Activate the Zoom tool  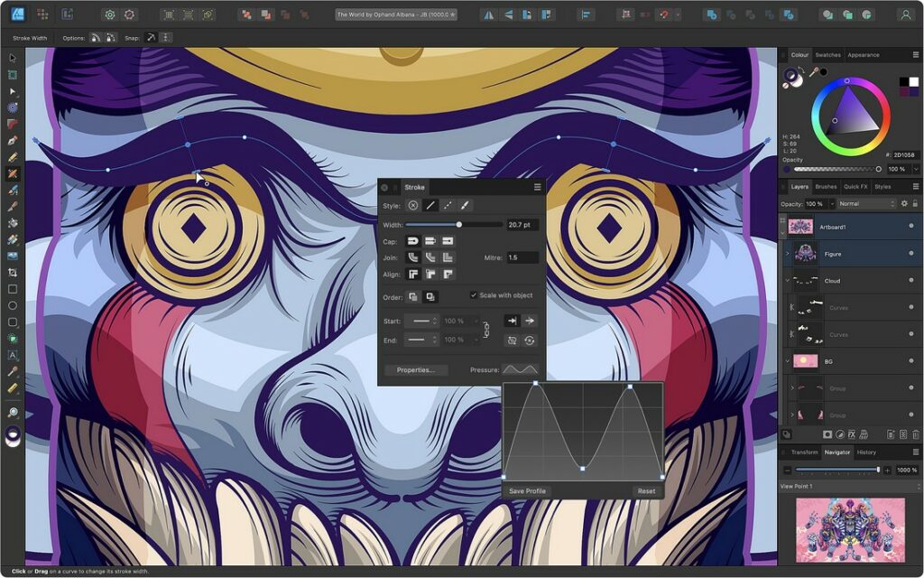point(13,411)
